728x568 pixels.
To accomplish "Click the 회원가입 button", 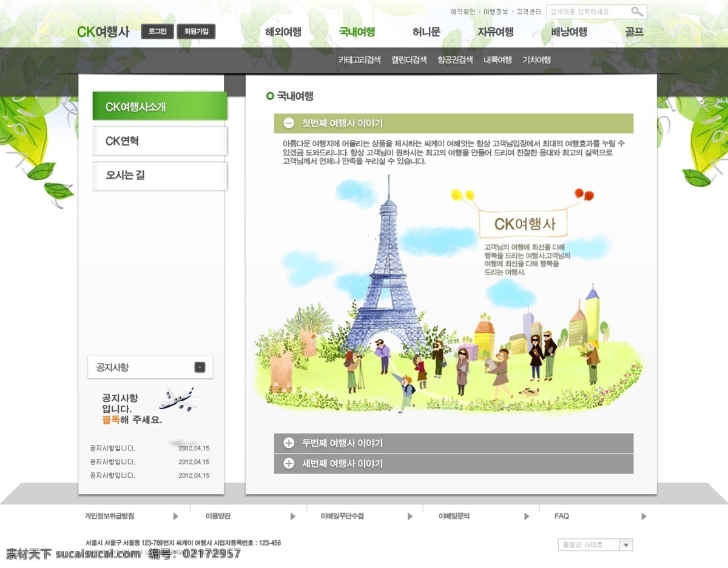I will [x=196, y=32].
